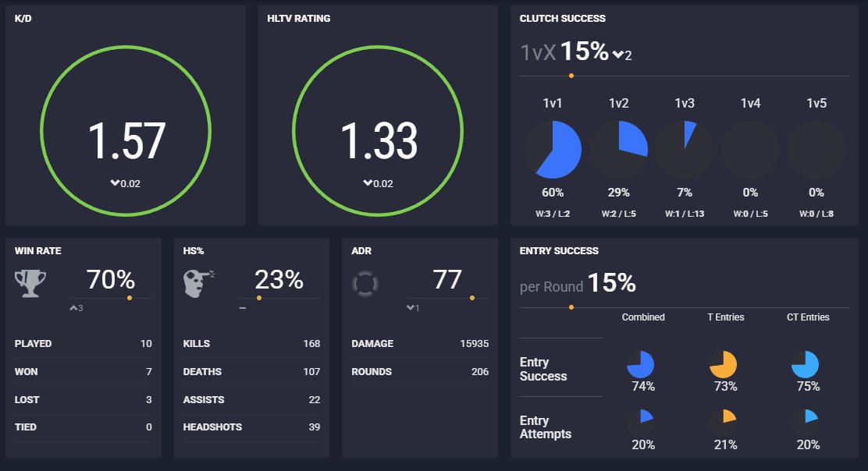The height and width of the screenshot is (471, 868).
Task: Click the KILLS value 168
Action: click(x=311, y=343)
